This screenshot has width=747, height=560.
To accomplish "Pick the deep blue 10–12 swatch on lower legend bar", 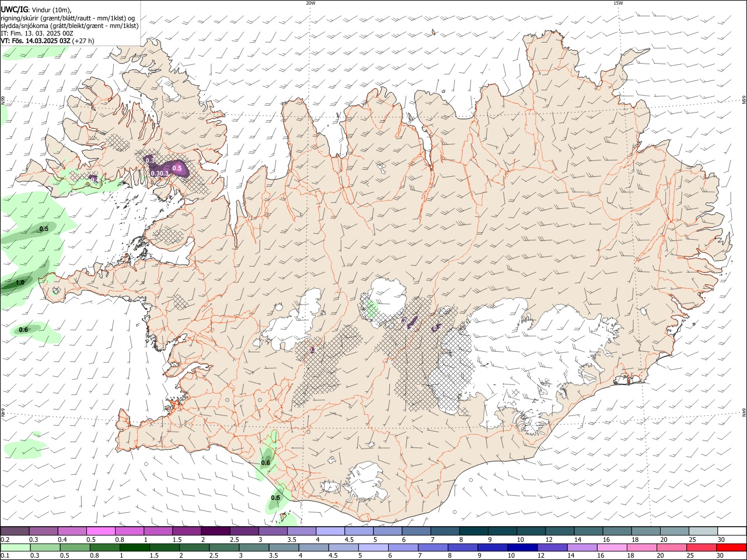I will [x=522, y=547].
